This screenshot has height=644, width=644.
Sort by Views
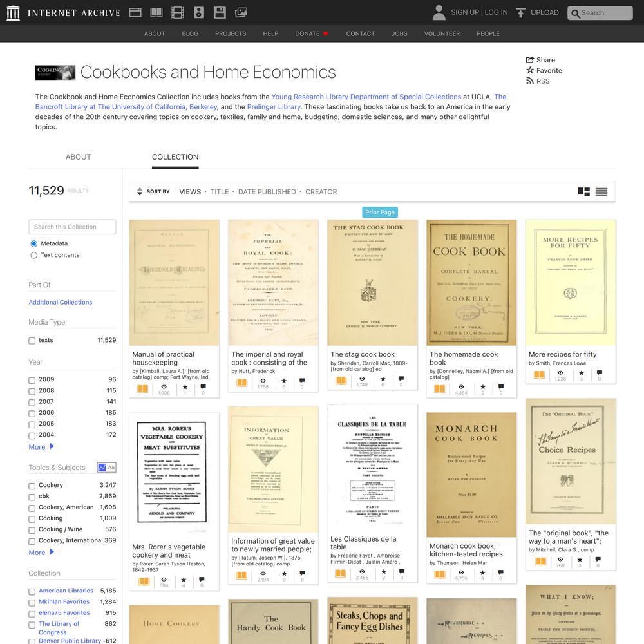[x=190, y=192]
